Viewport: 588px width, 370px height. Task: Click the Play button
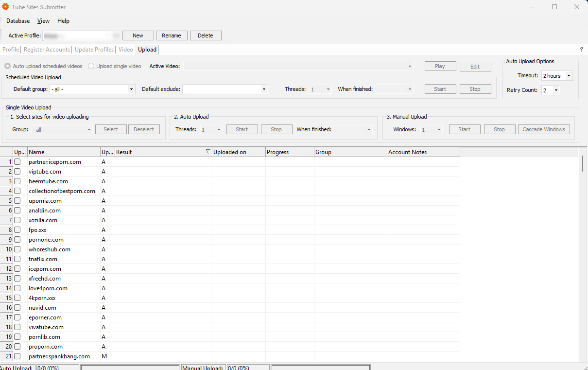coord(440,66)
